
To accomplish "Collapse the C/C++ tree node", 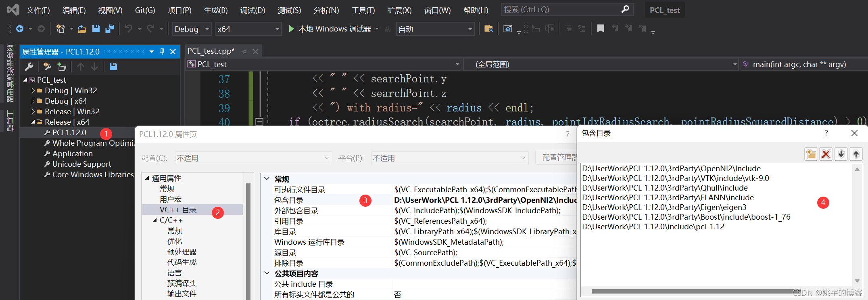I will [x=155, y=220].
